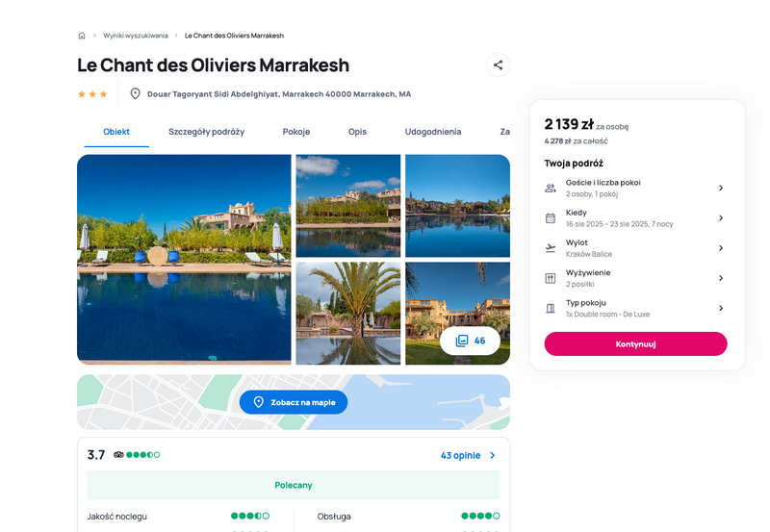Open the large main pool photo
770x532 pixels.
click(x=184, y=260)
